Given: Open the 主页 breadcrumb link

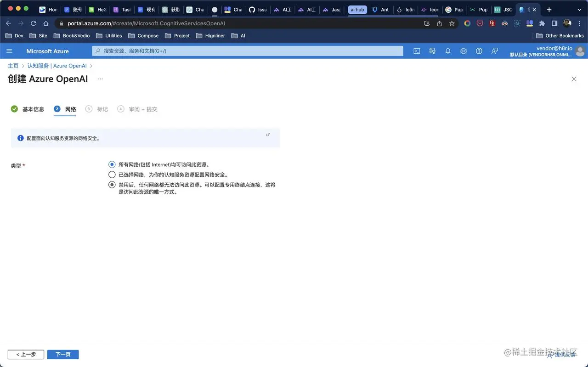Looking at the screenshot, I should [13, 66].
